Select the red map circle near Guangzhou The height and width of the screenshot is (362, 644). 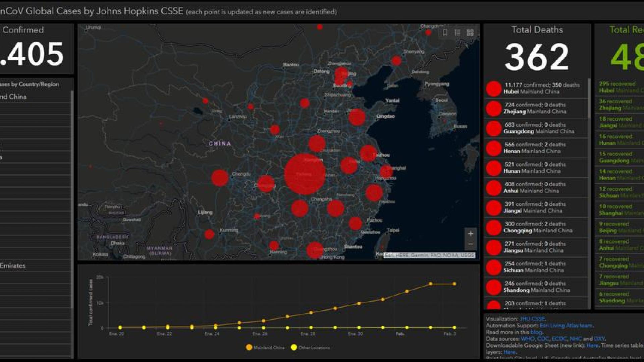tap(315, 250)
